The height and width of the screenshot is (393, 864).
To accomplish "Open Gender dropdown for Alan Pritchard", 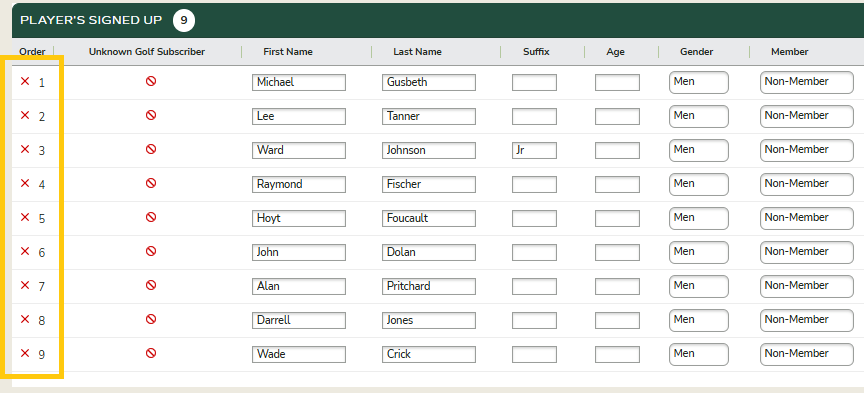I will (699, 286).
